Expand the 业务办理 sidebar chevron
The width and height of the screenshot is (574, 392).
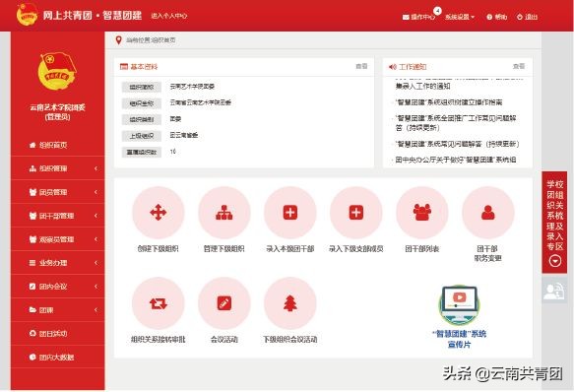[x=96, y=263]
